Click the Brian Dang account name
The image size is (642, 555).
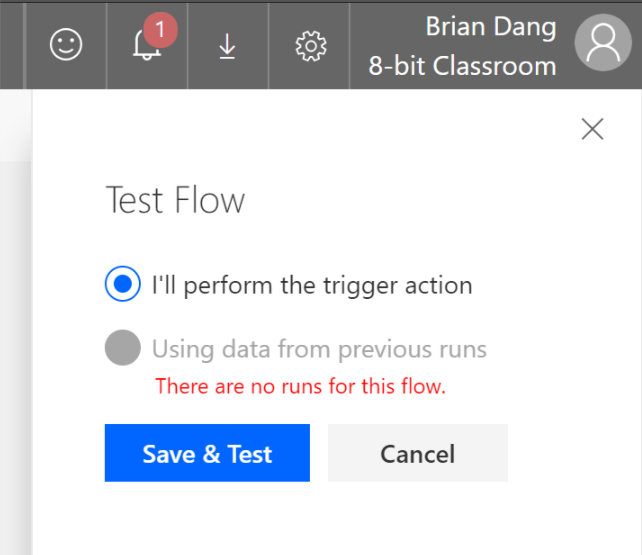[x=490, y=27]
